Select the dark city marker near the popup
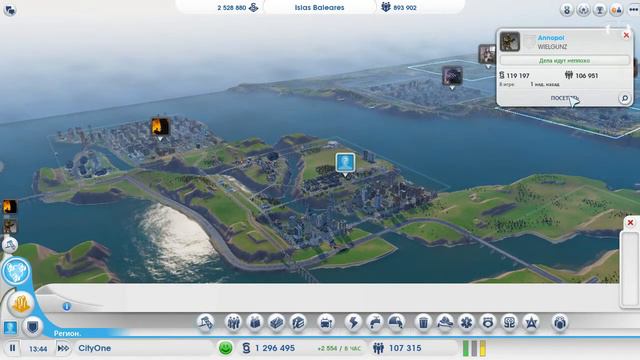640x360 pixels. click(x=452, y=76)
